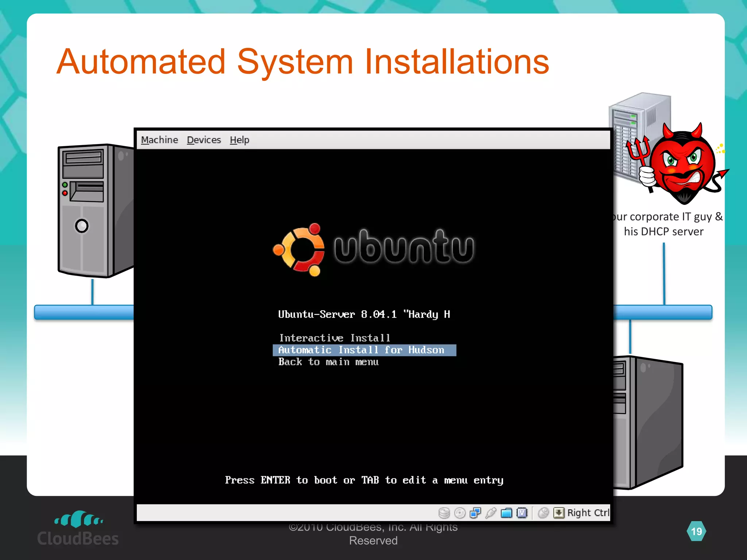Viewport: 747px width, 560px height.
Task: Click the hard disk activity icon
Action: click(x=444, y=513)
